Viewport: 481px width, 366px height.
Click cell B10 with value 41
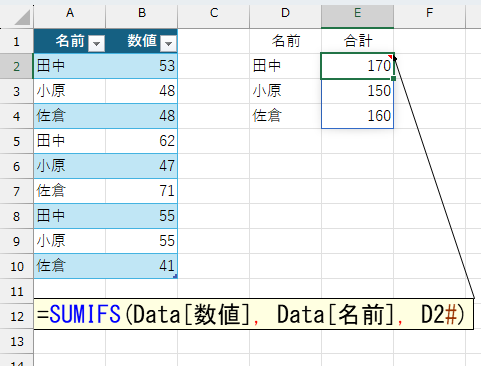(x=142, y=266)
